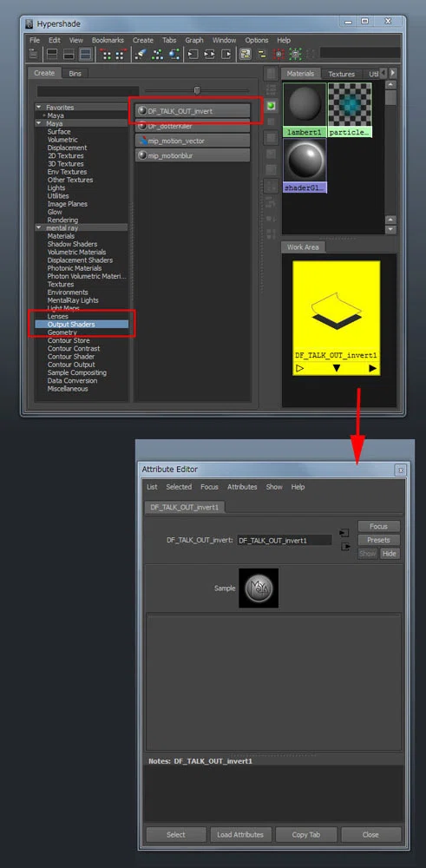Click the mip_motionblur create node button

pyautogui.click(x=193, y=155)
